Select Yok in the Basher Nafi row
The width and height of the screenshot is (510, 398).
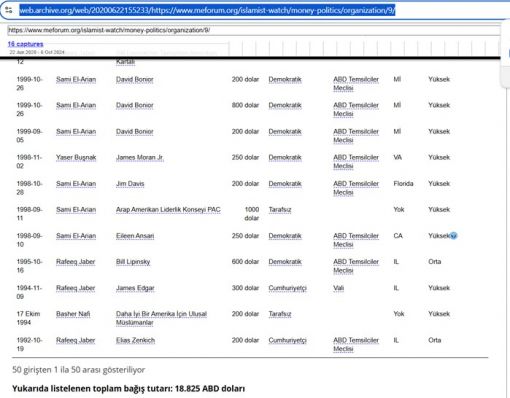pyautogui.click(x=399, y=314)
